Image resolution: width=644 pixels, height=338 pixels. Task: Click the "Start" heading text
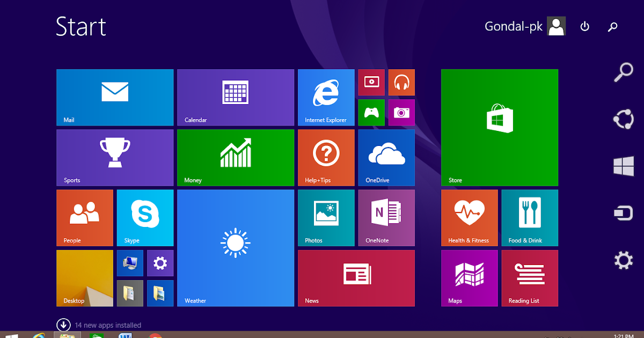(x=81, y=27)
